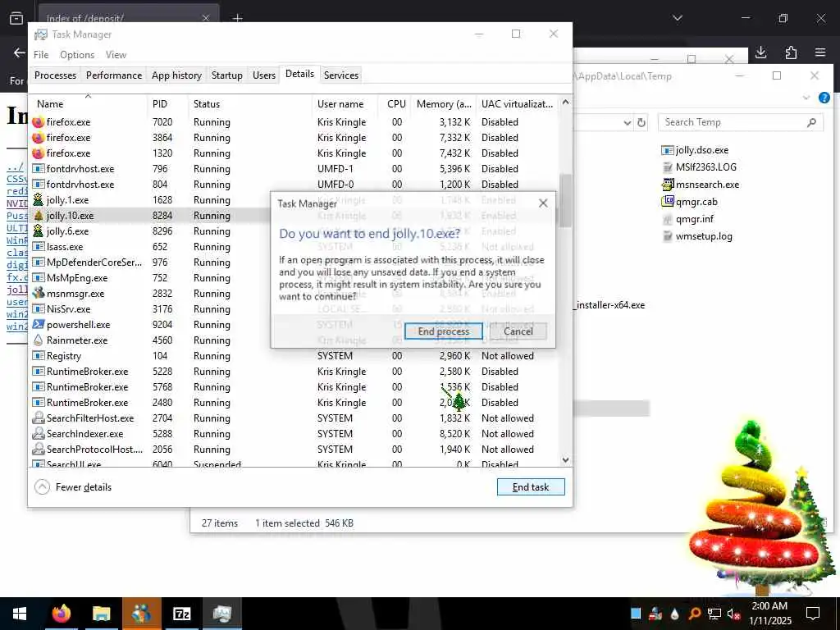Select MSIf2363.LOG file in Explorer

tap(699, 167)
